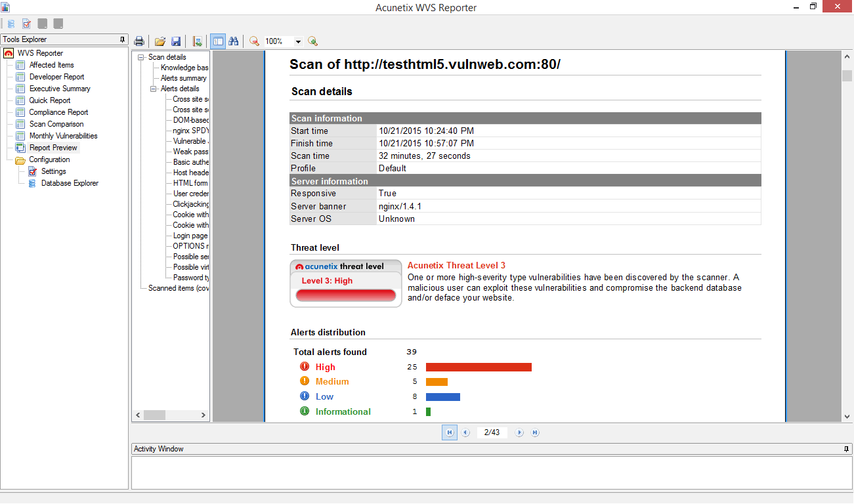Select Executive Summary in Tools Explorer
The height and width of the screenshot is (504, 854).
pos(60,89)
